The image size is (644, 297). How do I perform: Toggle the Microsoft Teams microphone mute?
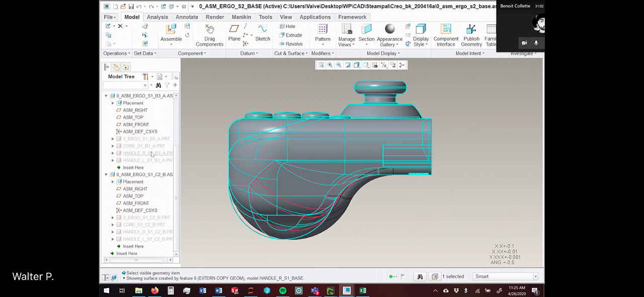click(536, 43)
